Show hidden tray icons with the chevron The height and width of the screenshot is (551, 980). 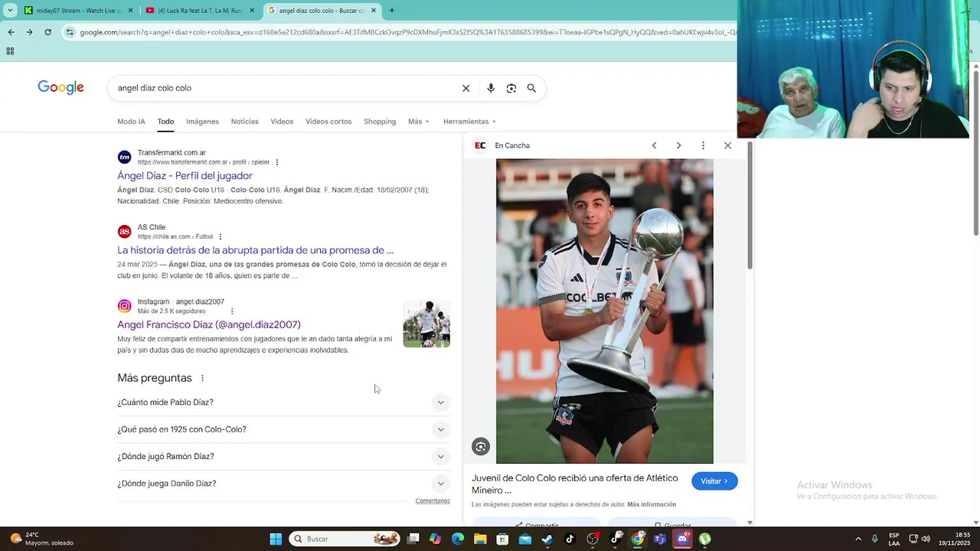click(x=858, y=539)
